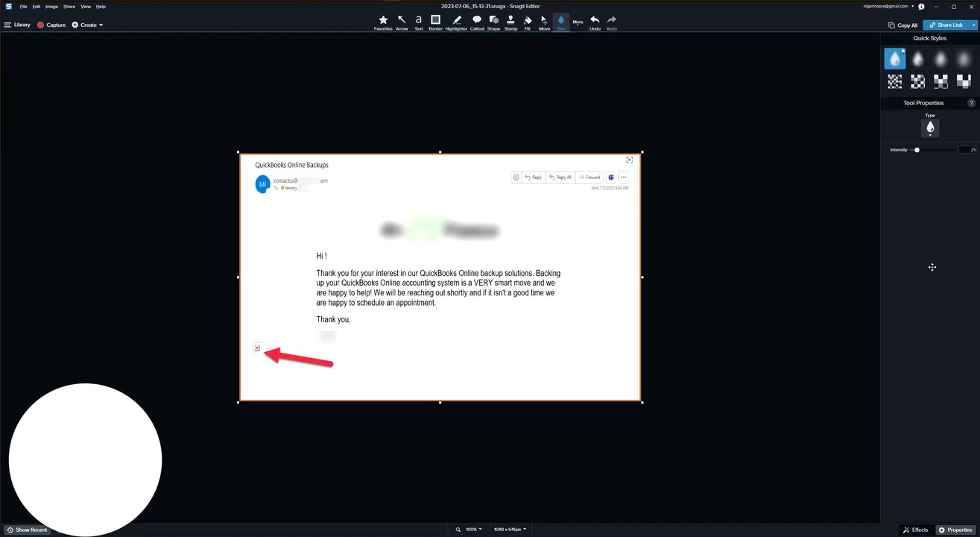Choose the second pixelate quick style
Image resolution: width=980 pixels, height=537 pixels.
[x=918, y=81]
